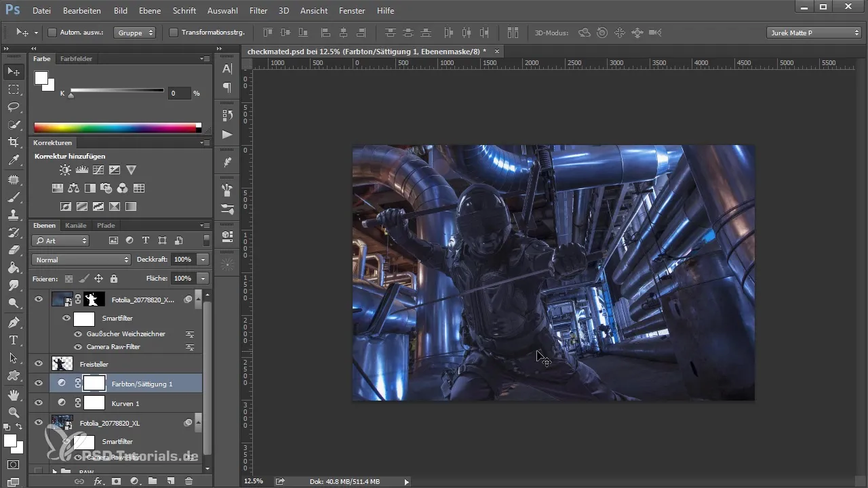Delete layer with trash icon

[x=189, y=481]
